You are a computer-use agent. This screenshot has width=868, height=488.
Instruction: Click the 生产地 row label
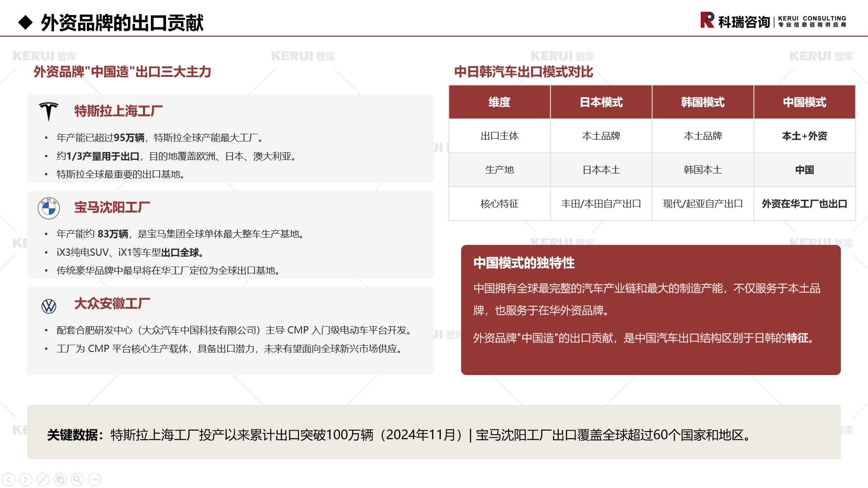pyautogui.click(x=500, y=170)
